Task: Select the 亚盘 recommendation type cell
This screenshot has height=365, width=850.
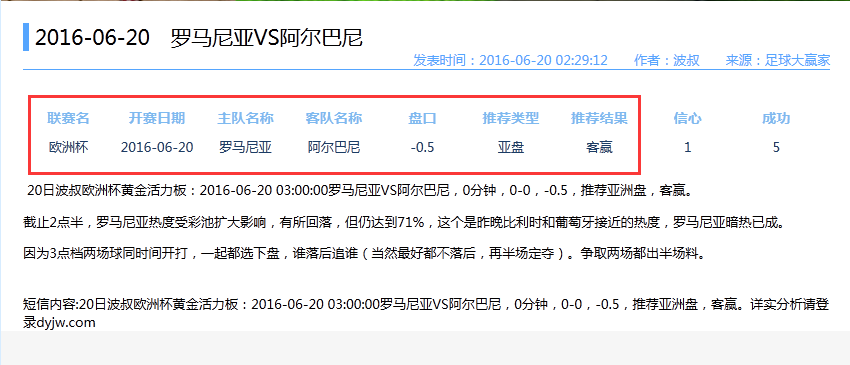Action: point(511,147)
